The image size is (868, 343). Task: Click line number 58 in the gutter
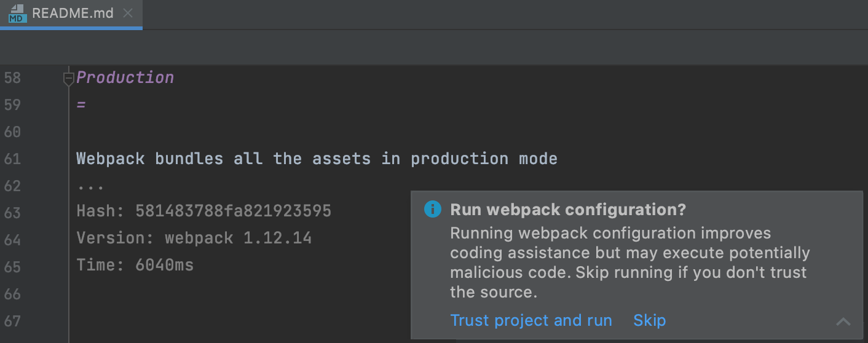point(12,78)
